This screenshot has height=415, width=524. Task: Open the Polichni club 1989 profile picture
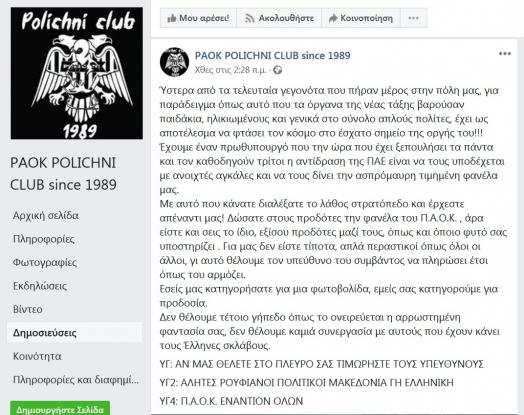77,73
